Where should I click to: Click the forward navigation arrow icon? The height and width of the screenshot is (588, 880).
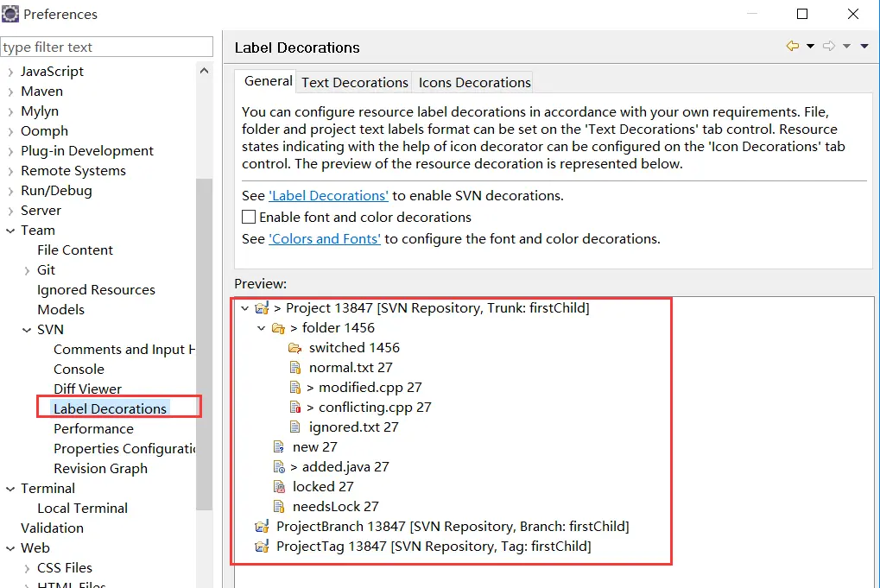click(x=829, y=46)
